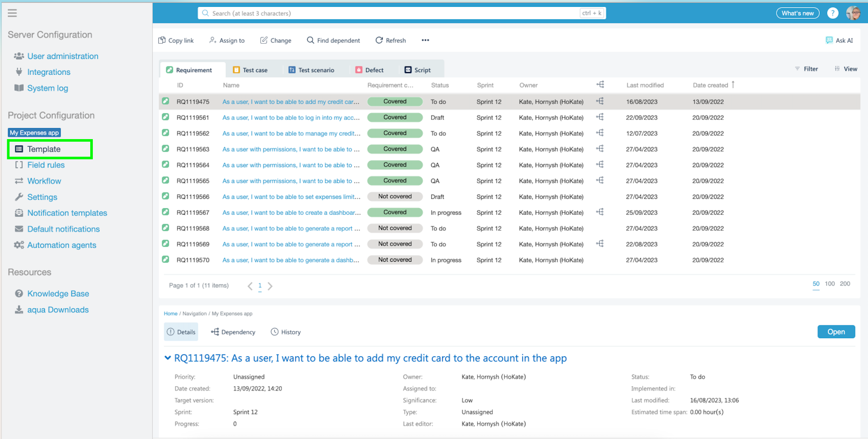Open the Filter panel
The height and width of the screenshot is (439, 868).
[806, 69]
